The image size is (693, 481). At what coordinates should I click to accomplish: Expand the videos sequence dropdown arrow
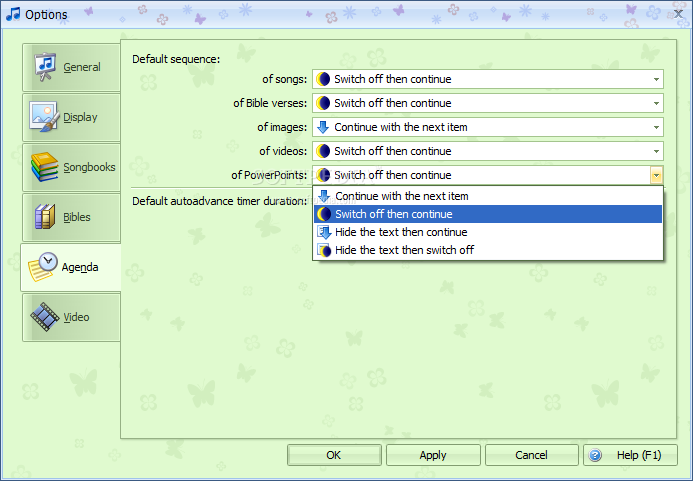656,151
